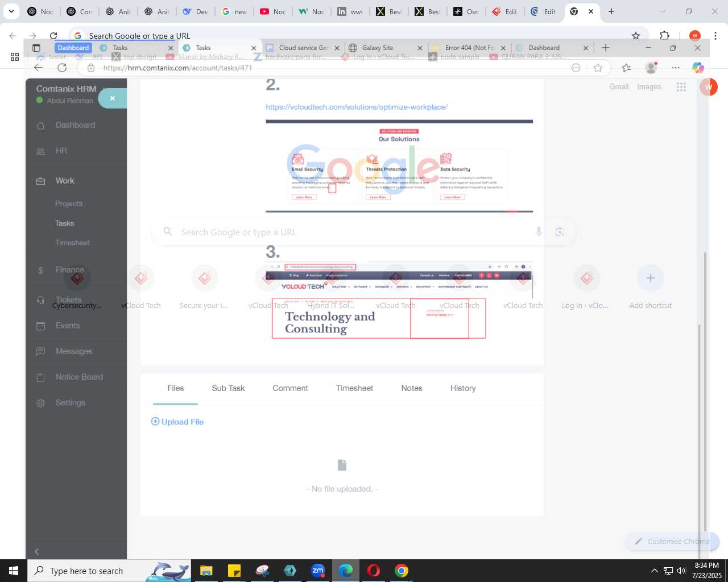728x582 pixels.
Task: Reload the page in the Chrome window
Action: pos(53,35)
